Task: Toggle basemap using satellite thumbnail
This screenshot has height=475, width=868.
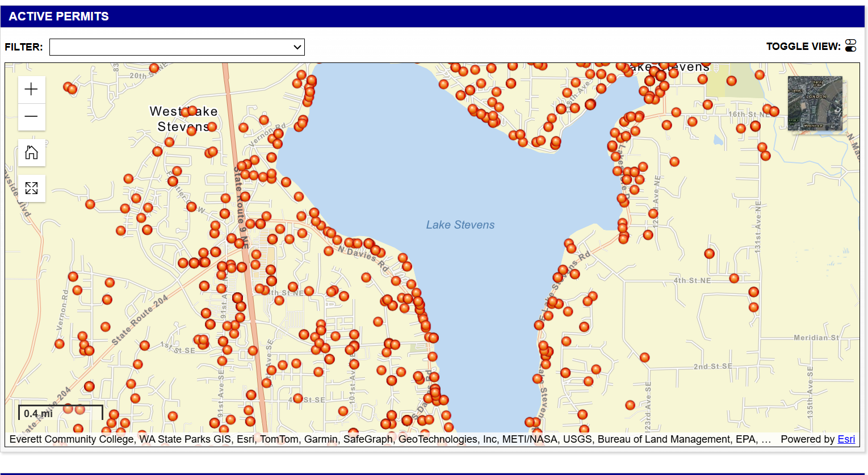Action: [x=815, y=103]
